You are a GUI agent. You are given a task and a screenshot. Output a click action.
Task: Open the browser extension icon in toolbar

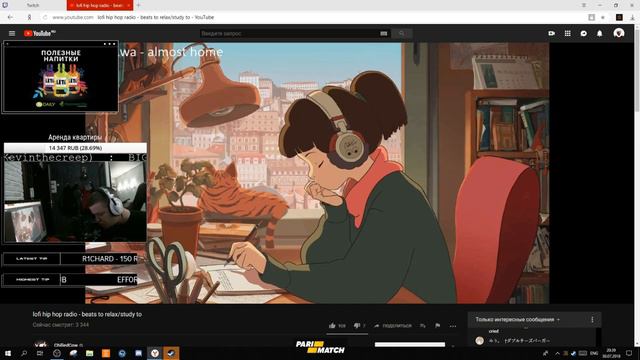click(x=619, y=17)
